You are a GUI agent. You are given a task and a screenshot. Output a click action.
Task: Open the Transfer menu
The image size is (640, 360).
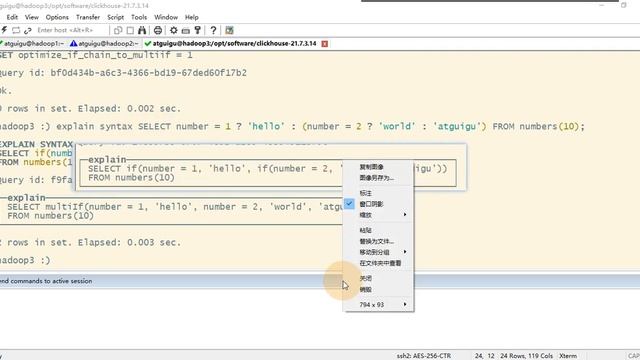tap(88, 17)
